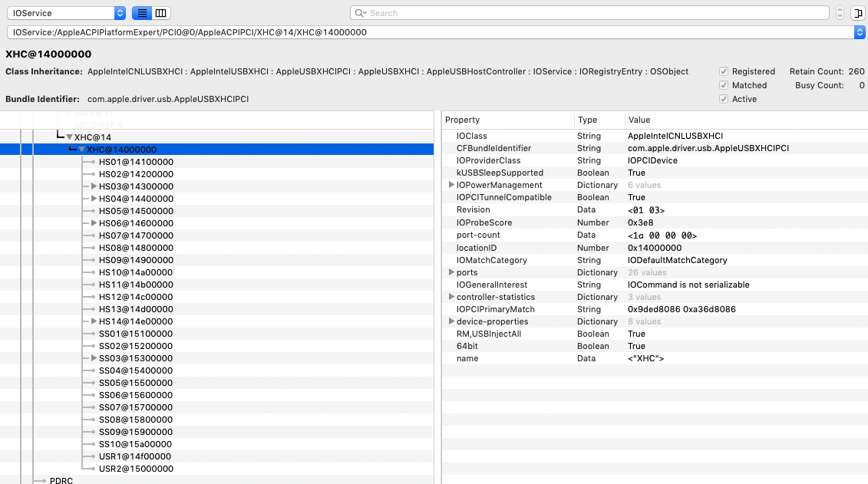This screenshot has width=868, height=484.
Task: Toggle the side panel icon at top right
Action: pos(856,13)
